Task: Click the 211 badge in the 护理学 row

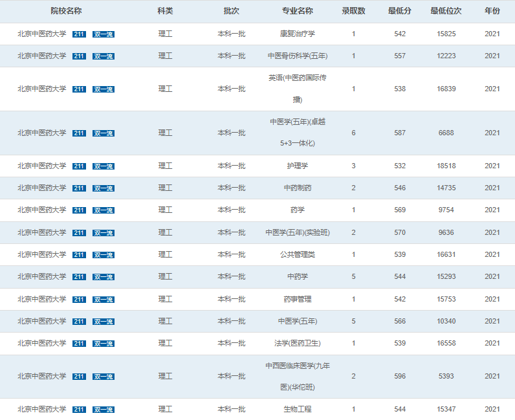Action: point(79,166)
